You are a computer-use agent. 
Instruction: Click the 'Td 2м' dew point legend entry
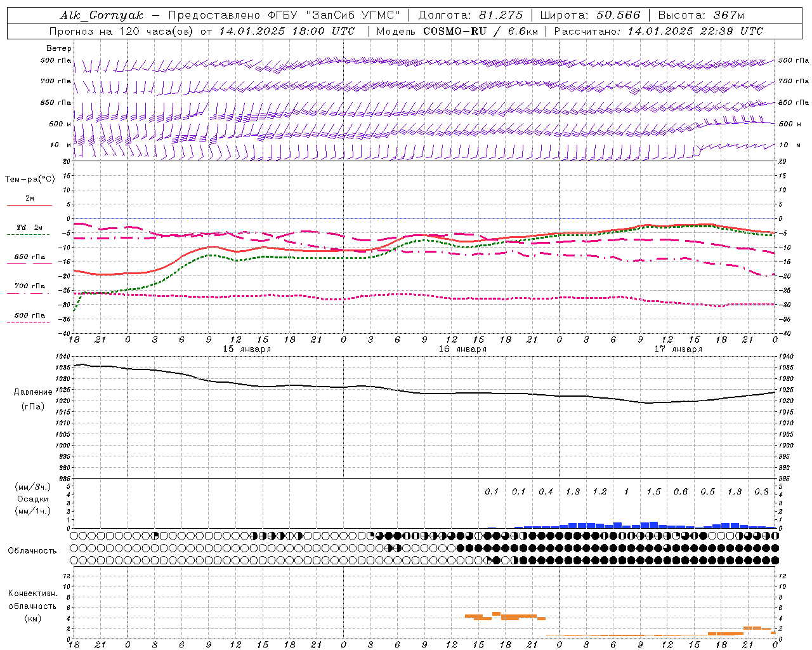pos(30,227)
